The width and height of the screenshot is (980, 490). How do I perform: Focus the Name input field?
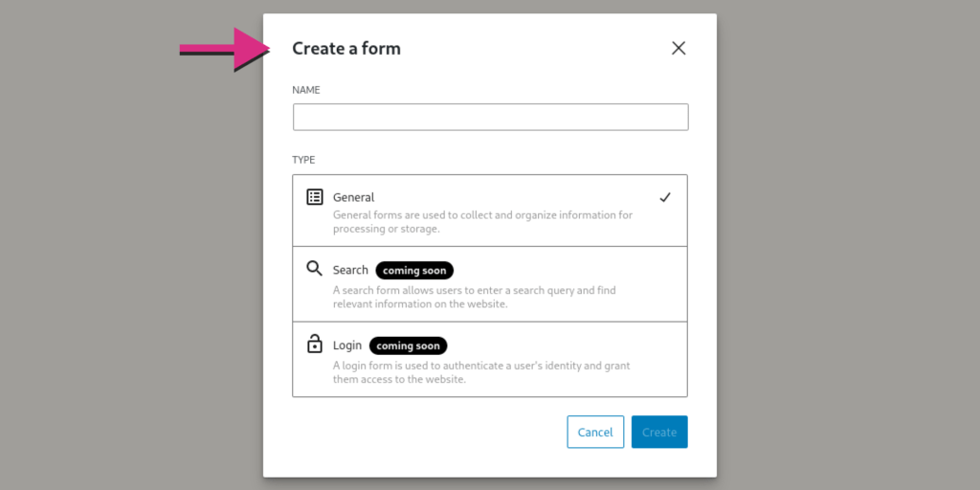(x=490, y=118)
